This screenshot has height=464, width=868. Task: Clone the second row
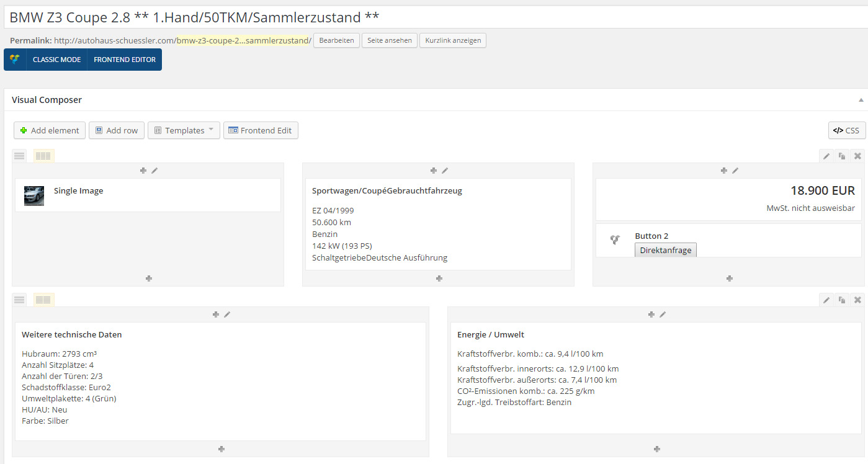[x=842, y=300]
